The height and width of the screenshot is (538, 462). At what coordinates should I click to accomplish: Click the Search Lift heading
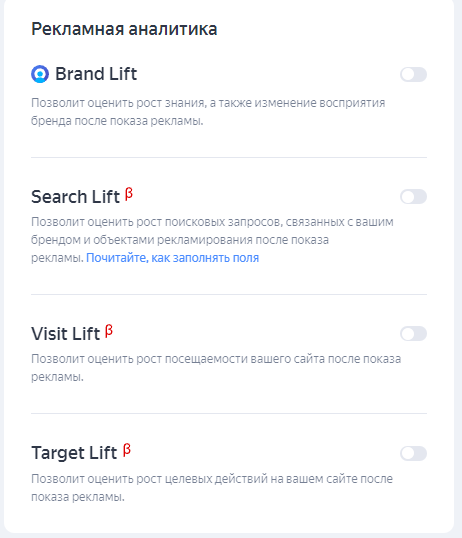coord(76,197)
